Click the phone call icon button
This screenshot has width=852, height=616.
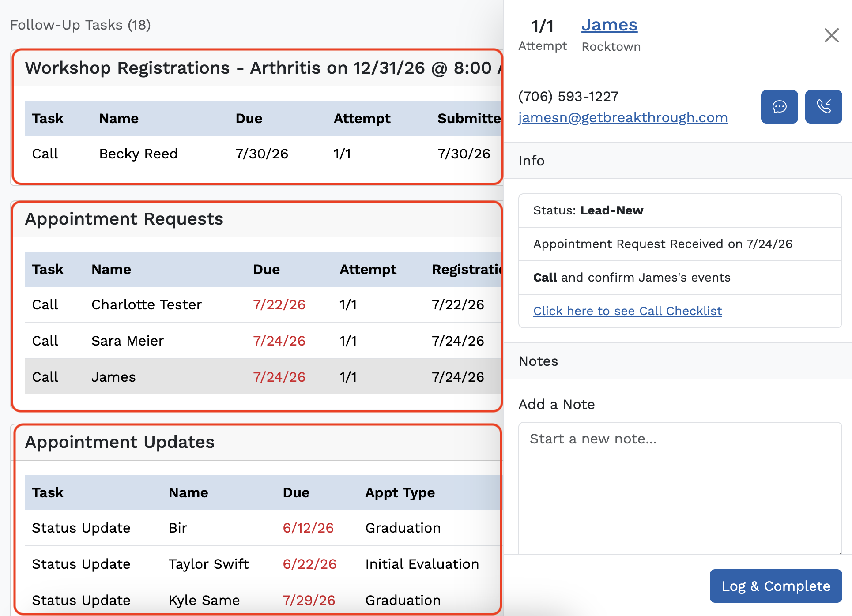click(x=823, y=107)
